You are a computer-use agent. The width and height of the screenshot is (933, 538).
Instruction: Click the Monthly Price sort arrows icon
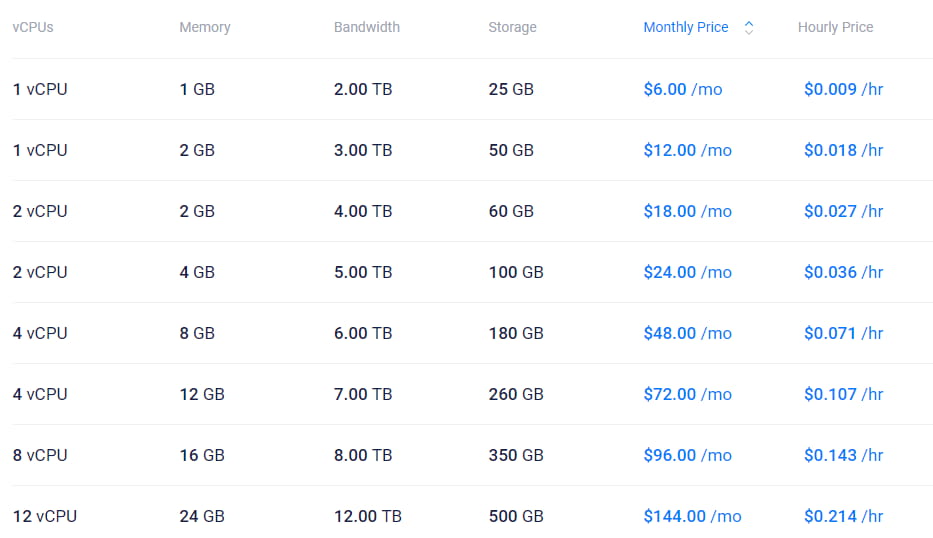click(x=749, y=28)
